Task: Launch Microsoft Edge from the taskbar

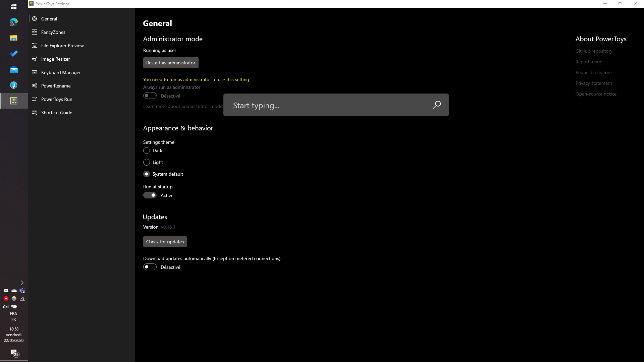Action: pyautogui.click(x=14, y=22)
